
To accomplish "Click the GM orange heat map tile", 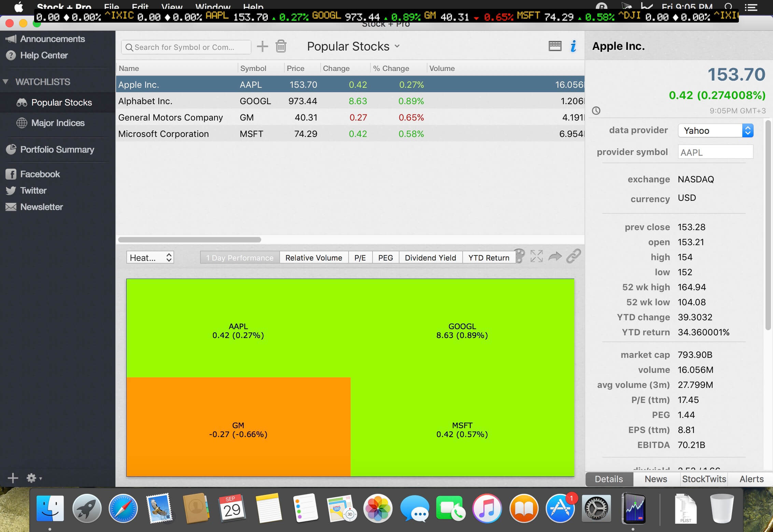I will coord(238,427).
